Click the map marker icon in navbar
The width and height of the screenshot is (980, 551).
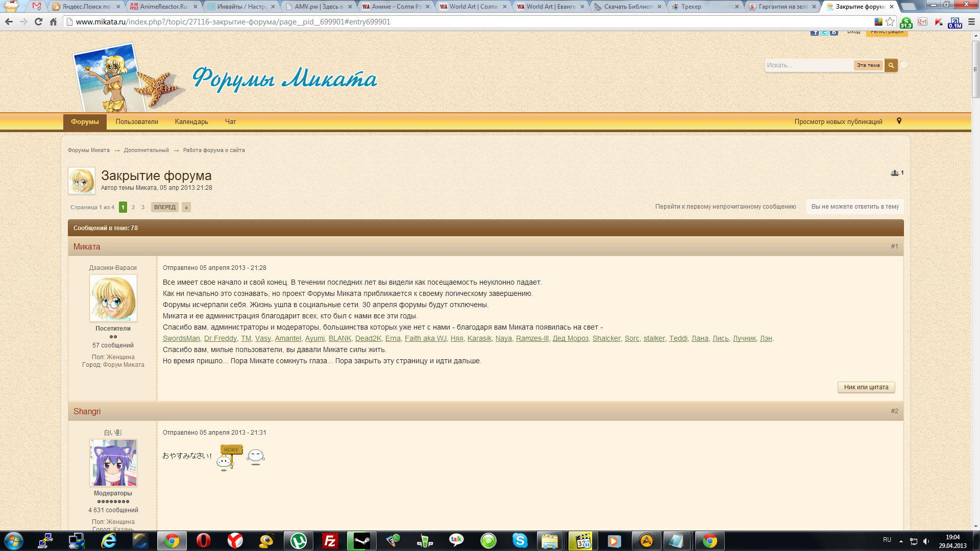(x=899, y=121)
